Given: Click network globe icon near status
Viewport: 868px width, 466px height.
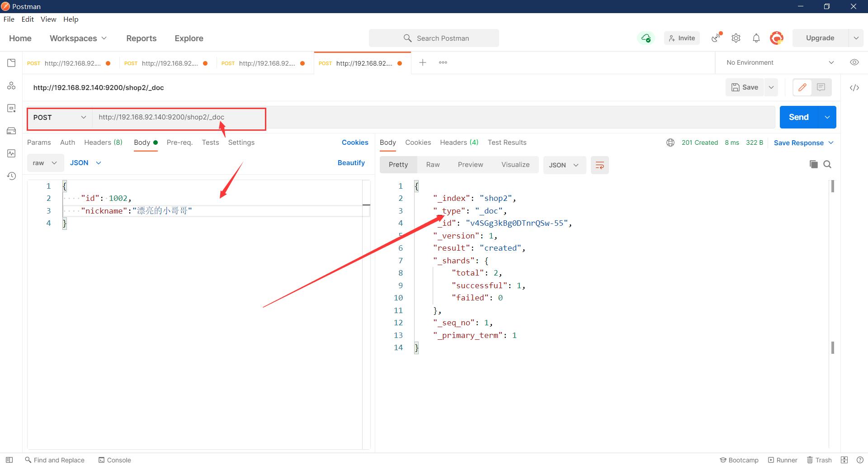Looking at the screenshot, I should (670, 143).
